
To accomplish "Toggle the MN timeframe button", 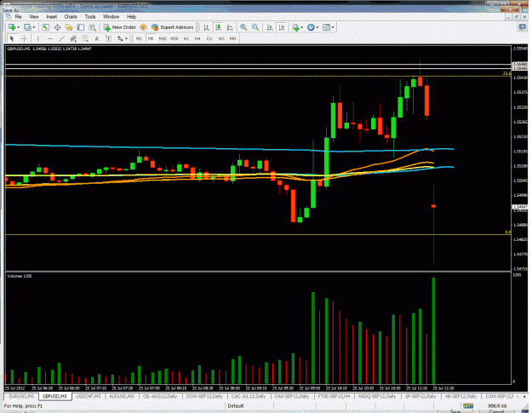I will click(232, 38).
